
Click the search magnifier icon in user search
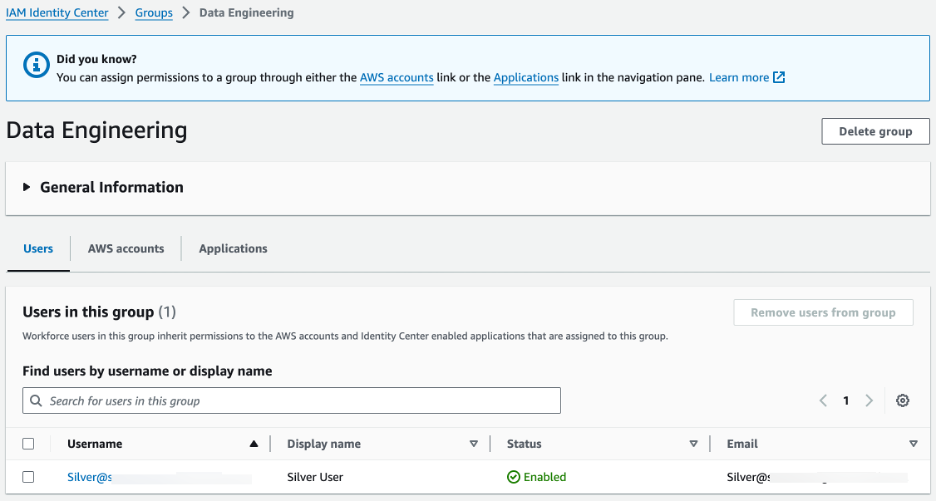[37, 401]
